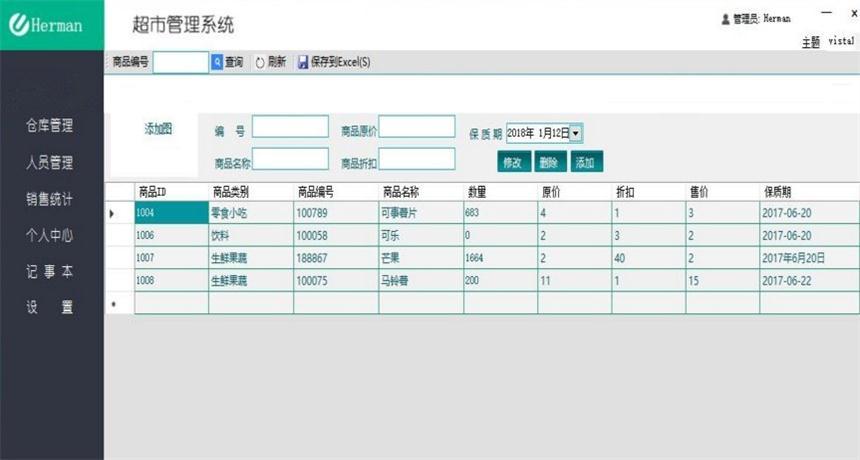This screenshot has height=460, width=860.
Task: Select the 可事薯片 product name cell
Action: tap(420, 213)
